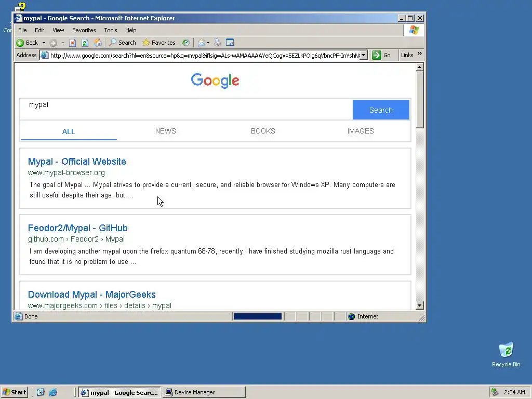Click the status bar progress indicator

pos(258,316)
